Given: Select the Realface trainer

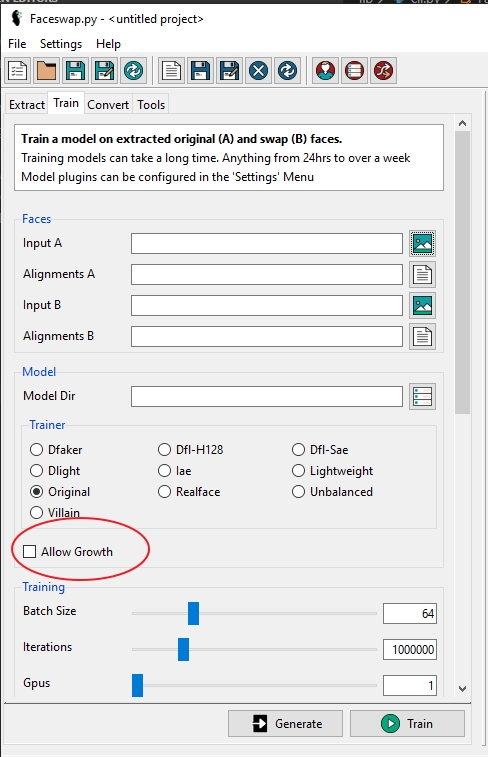Looking at the screenshot, I should point(189,491).
